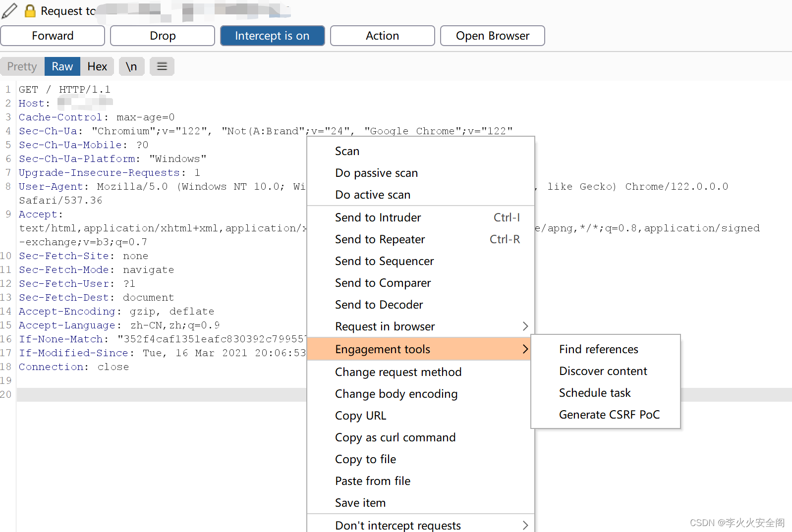
Task: Choose Change request method
Action: pyautogui.click(x=421, y=372)
